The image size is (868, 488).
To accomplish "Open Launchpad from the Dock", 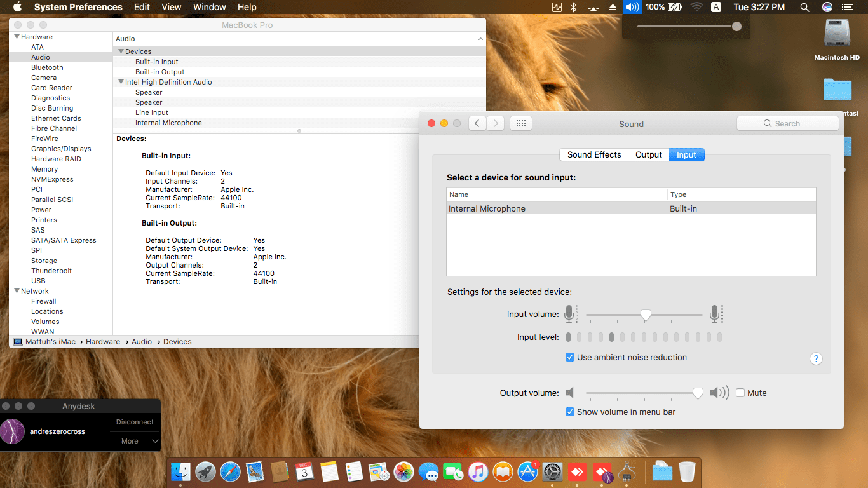I will pos(205,471).
